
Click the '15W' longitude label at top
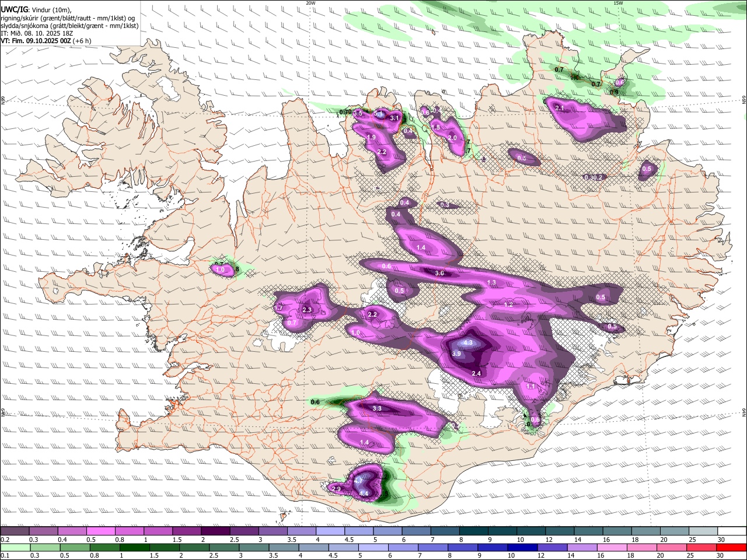coord(618,3)
